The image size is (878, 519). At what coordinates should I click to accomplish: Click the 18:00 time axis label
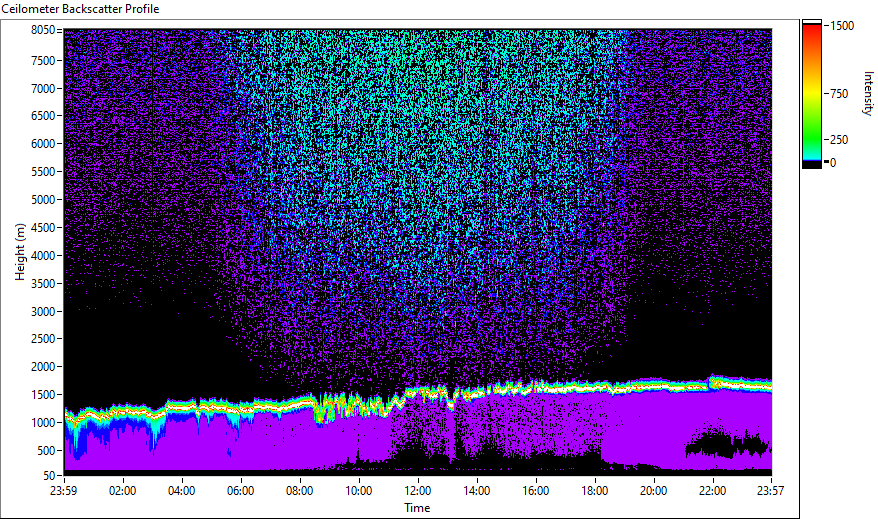595,491
